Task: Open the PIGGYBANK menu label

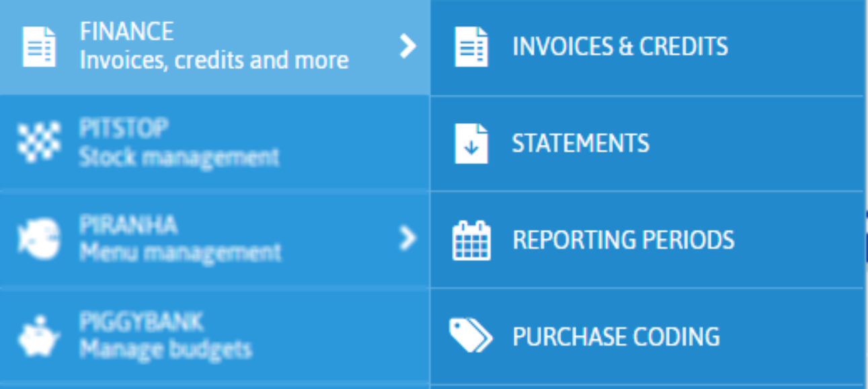Action: pos(141,322)
